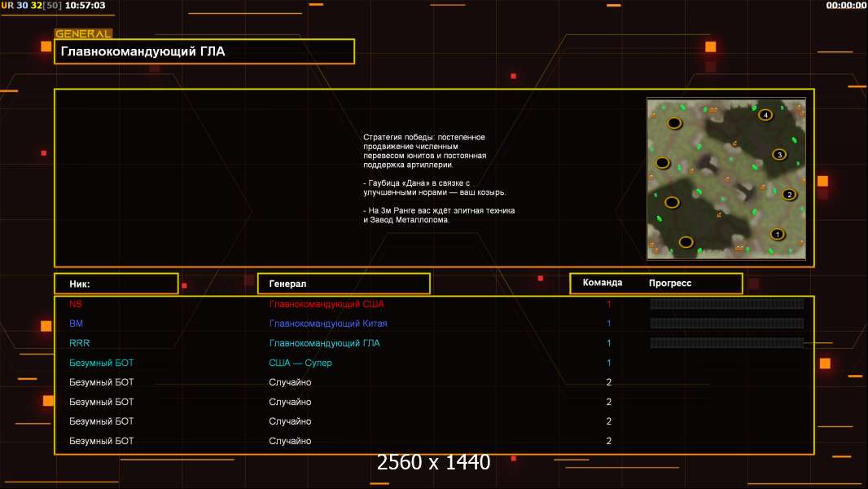Select start position 2 on the minimap

coord(789,195)
